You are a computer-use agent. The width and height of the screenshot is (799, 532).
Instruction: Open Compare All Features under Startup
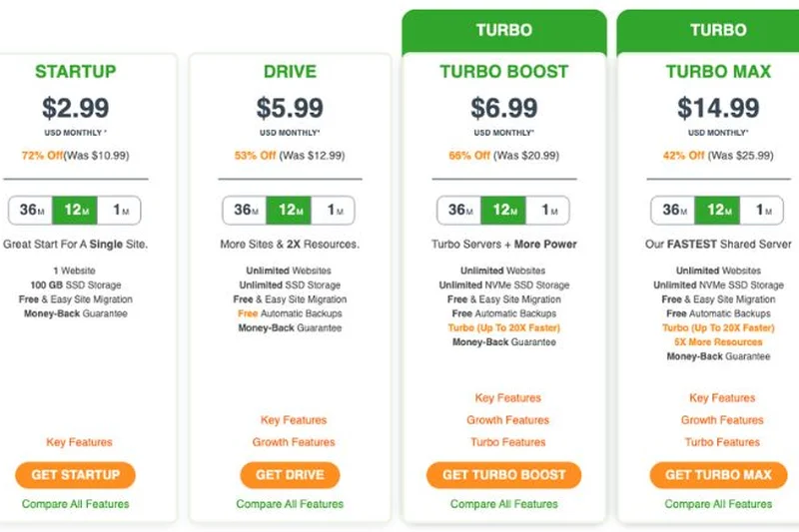(x=76, y=504)
